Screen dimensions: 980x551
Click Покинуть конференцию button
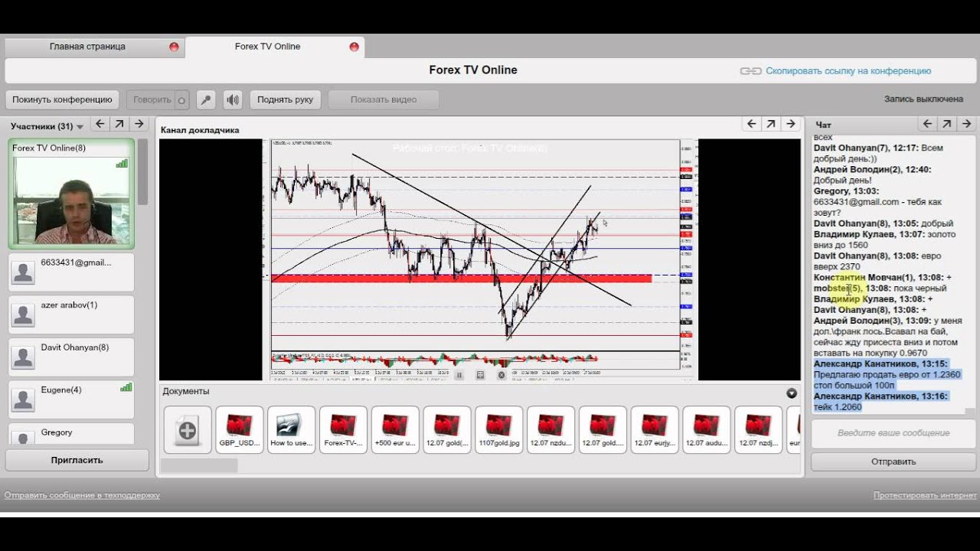[x=62, y=99]
